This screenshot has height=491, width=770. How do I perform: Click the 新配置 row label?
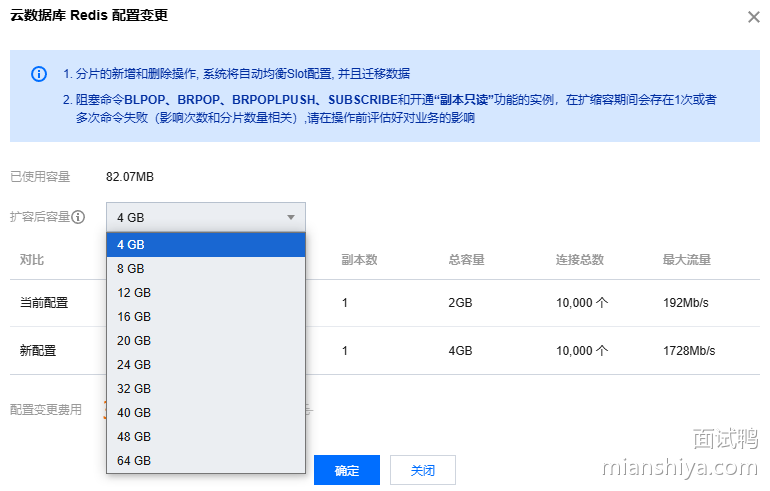pyautogui.click(x=38, y=351)
